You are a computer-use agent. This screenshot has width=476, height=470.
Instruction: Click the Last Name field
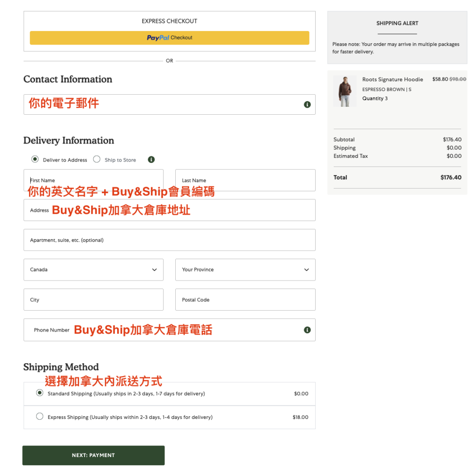245,180
